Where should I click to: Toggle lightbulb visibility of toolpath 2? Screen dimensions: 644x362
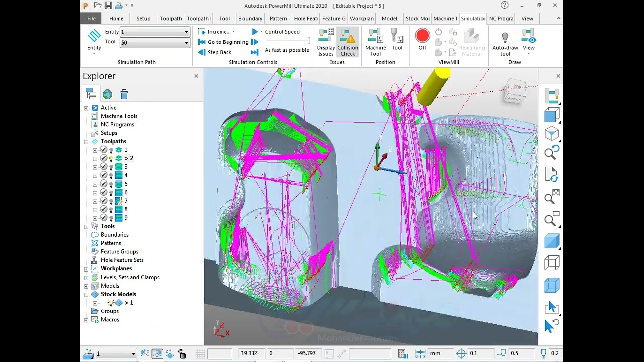pos(111,158)
